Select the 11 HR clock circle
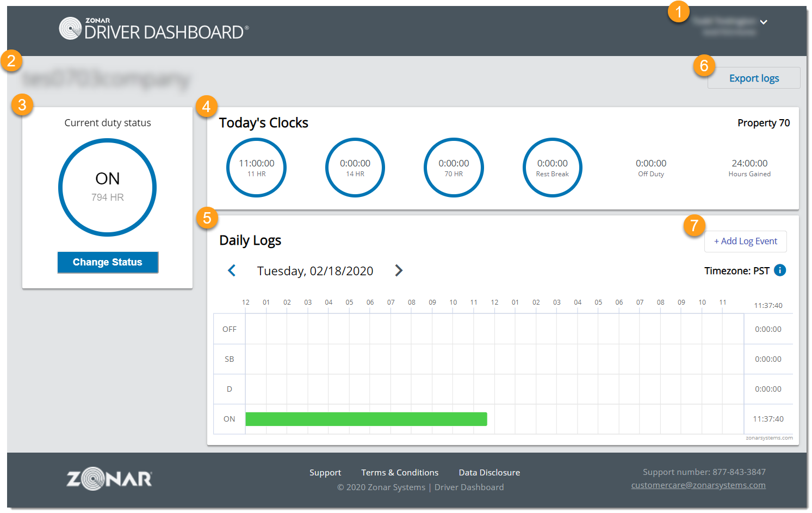The height and width of the screenshot is (513, 812). [x=256, y=168]
